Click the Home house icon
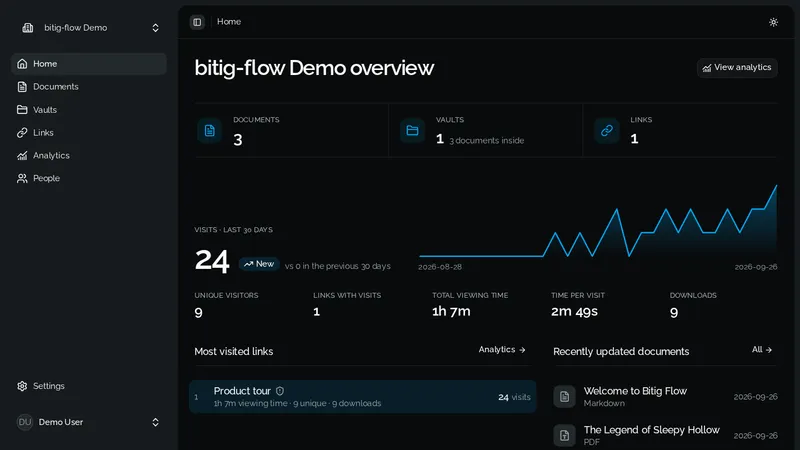Screen dimensions: 800x450 [22, 64]
